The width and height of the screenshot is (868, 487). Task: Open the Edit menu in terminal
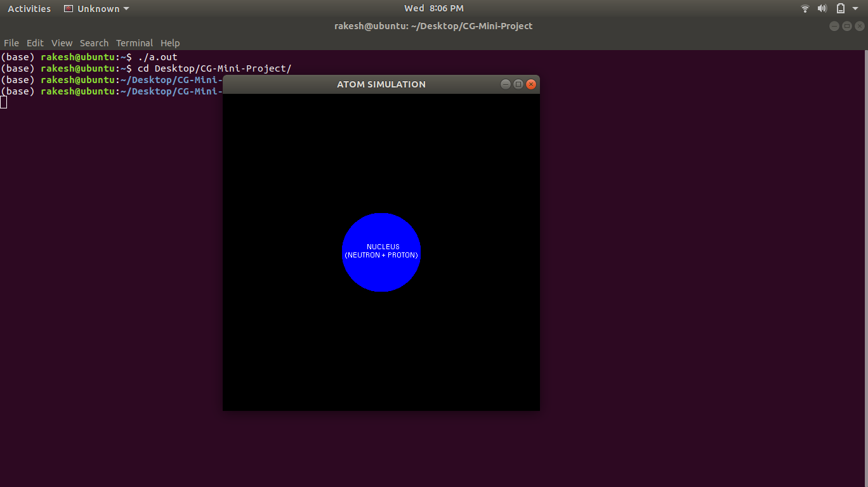coord(35,43)
